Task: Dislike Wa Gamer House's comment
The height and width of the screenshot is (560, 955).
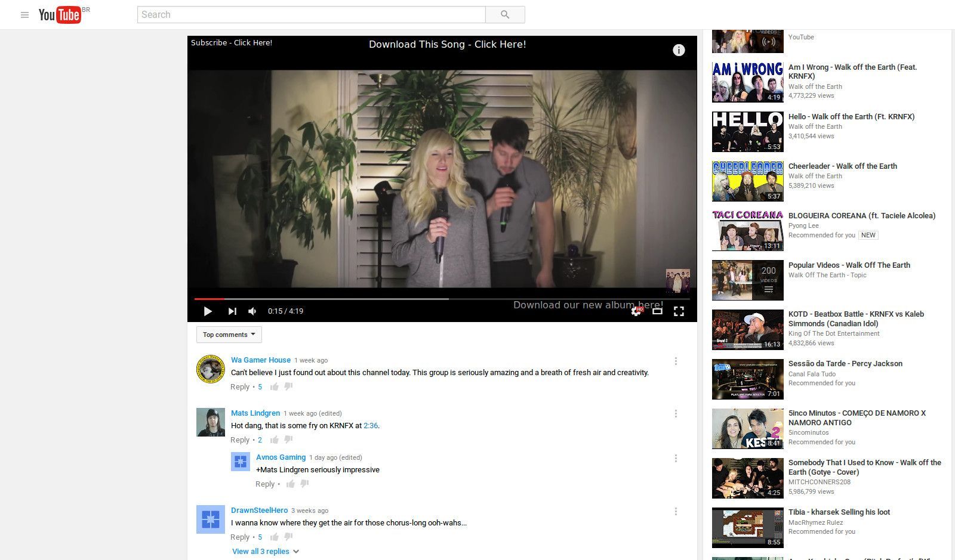Action: (x=288, y=386)
